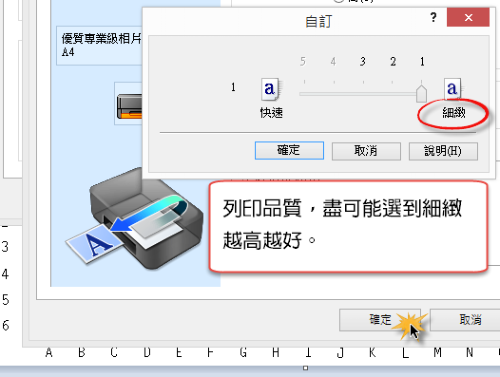The height and width of the screenshot is (377, 500).
Task: Open help via the question mark icon
Action: [x=433, y=17]
